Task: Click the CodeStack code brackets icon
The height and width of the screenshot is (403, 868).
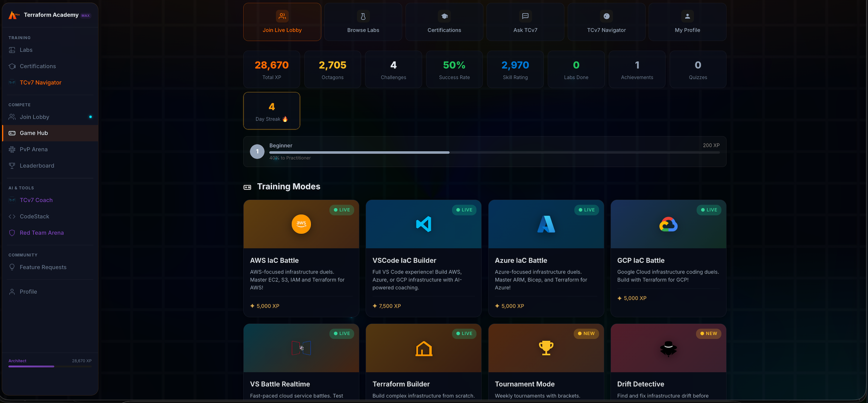Action: tap(12, 217)
